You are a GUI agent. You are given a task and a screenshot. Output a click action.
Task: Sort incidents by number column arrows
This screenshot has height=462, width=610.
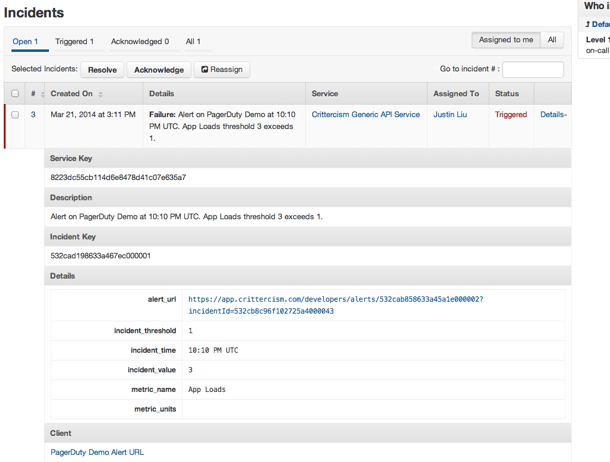point(41,94)
